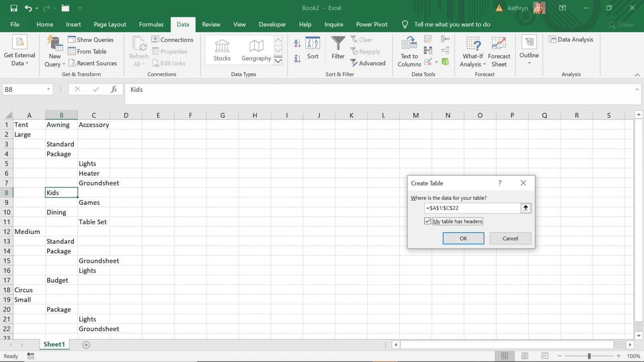Sort Z to A descending
This screenshot has width=644, height=362.
[x=297, y=59]
